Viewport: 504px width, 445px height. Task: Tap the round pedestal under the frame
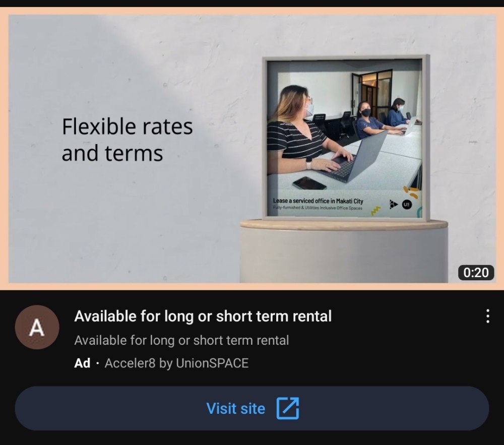tap(344, 251)
